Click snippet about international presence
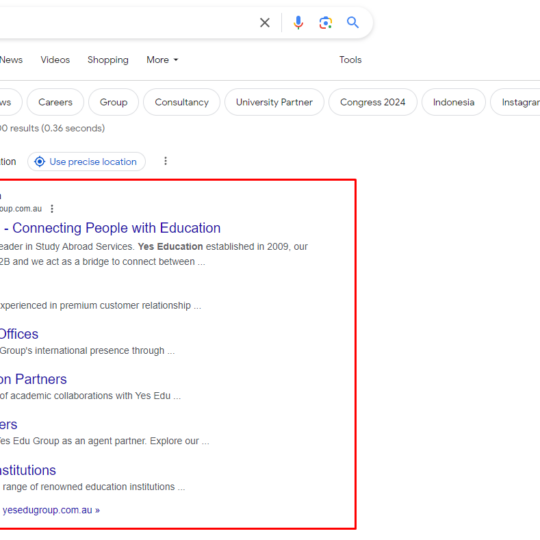 click(87, 351)
